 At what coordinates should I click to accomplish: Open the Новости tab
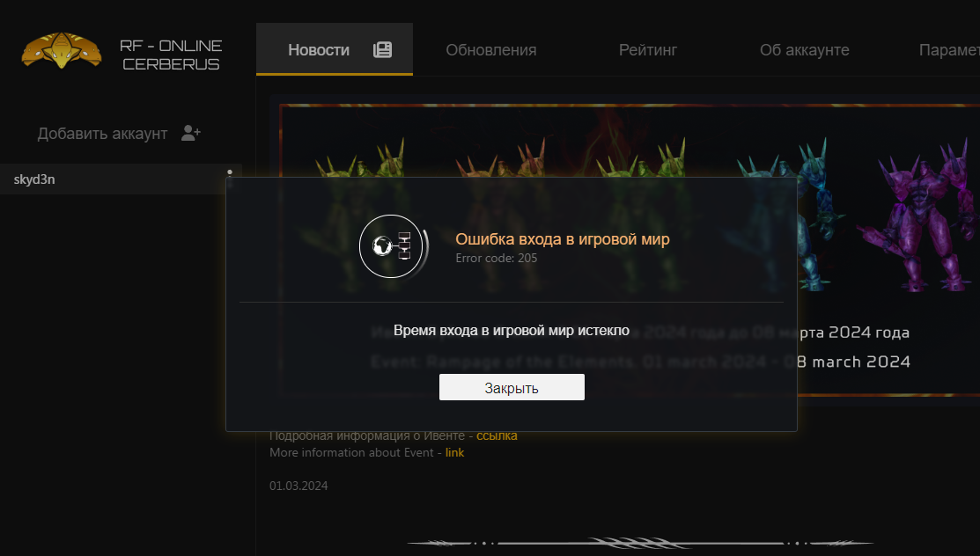(x=335, y=49)
